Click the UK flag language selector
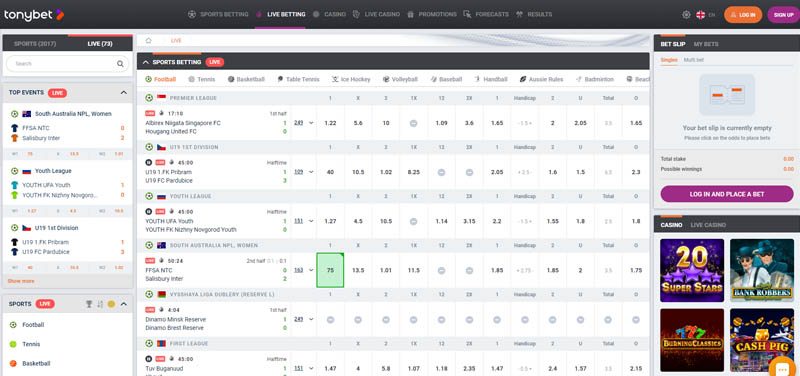The height and width of the screenshot is (376, 800). 701,15
